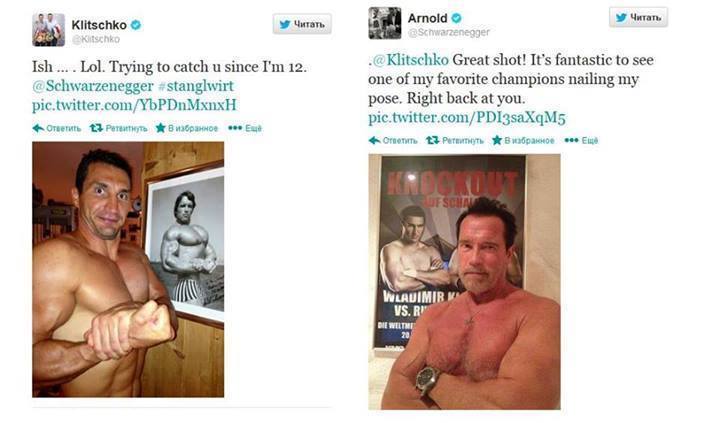
Task: Retweet Klitschko's tweet
Action: coord(97,128)
